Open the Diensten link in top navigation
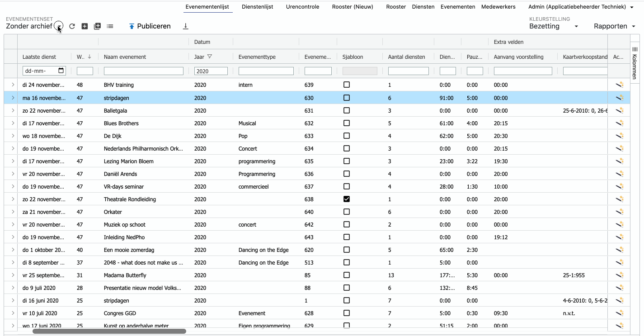This screenshot has height=336, width=644. click(x=423, y=7)
